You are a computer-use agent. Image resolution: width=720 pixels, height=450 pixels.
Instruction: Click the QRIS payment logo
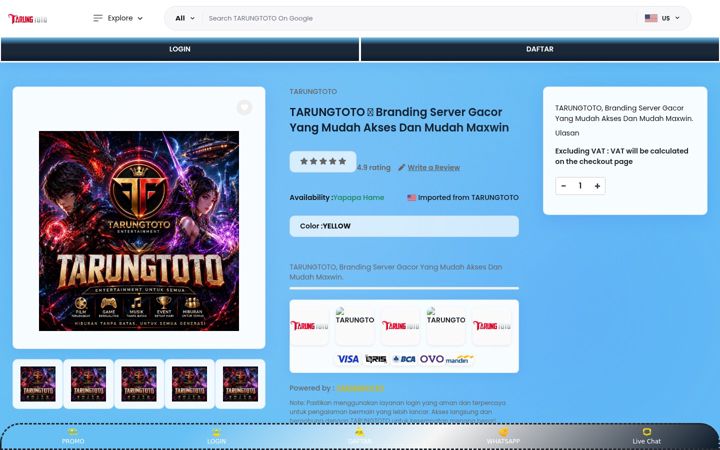pos(376,359)
